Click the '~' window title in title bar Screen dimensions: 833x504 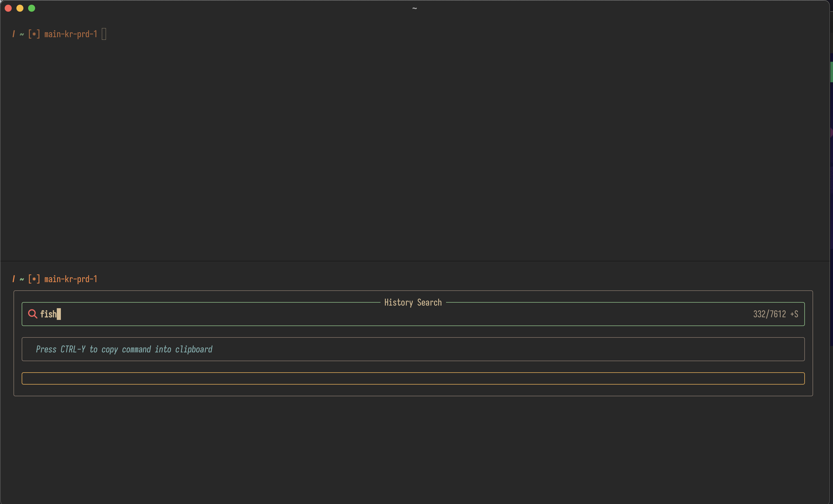pos(414,8)
